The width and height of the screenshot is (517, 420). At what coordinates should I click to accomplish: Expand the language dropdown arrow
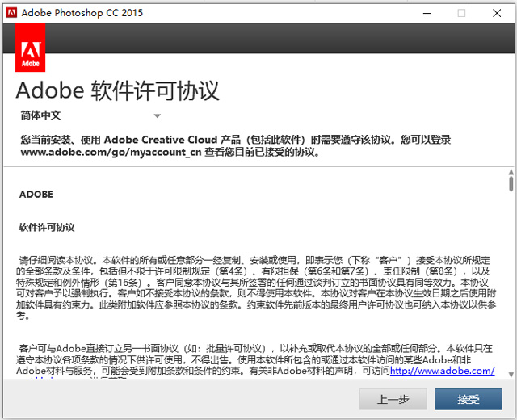[x=158, y=116]
